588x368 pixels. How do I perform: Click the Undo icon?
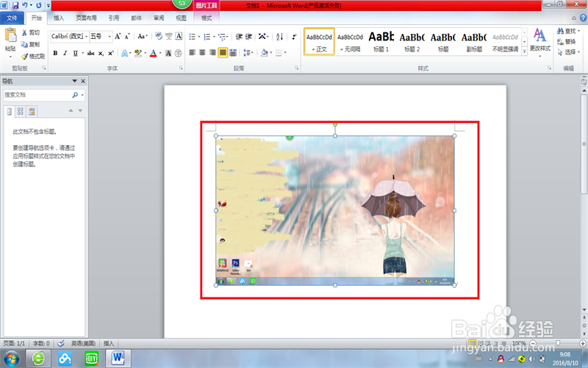[x=25, y=5]
